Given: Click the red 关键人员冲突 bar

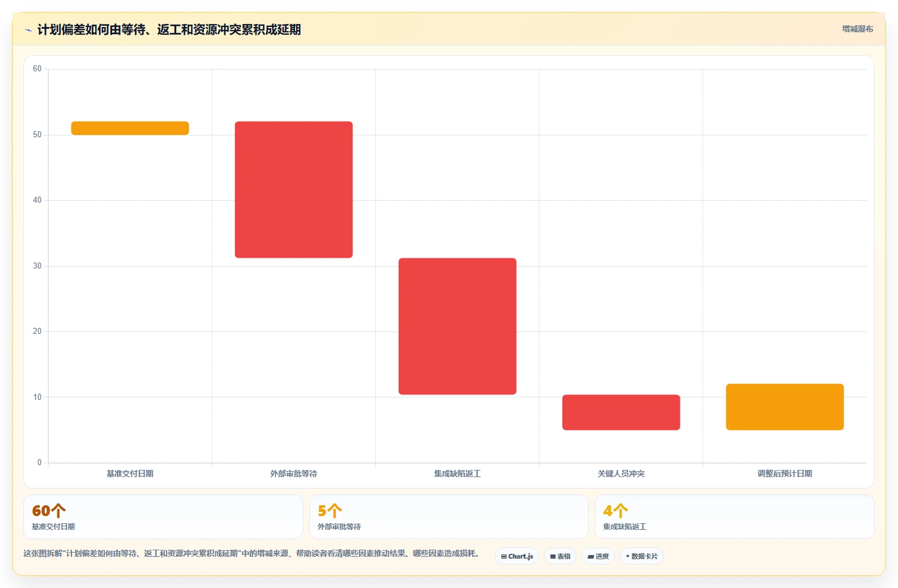Looking at the screenshot, I should click(621, 412).
